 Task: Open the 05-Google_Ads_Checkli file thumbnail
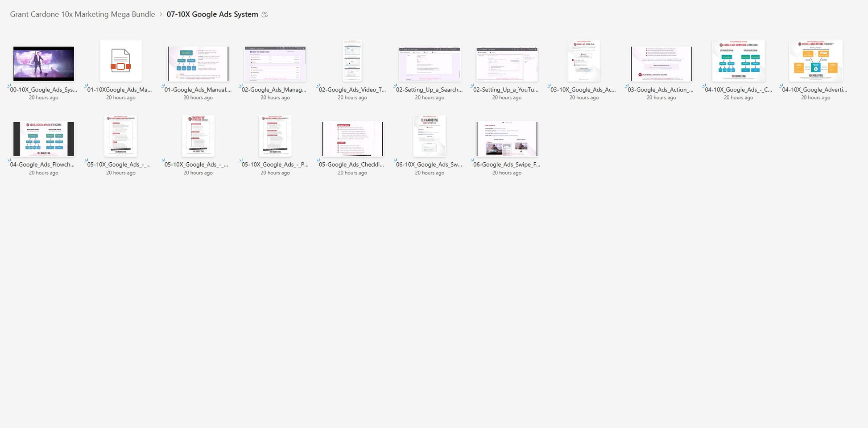pyautogui.click(x=352, y=139)
